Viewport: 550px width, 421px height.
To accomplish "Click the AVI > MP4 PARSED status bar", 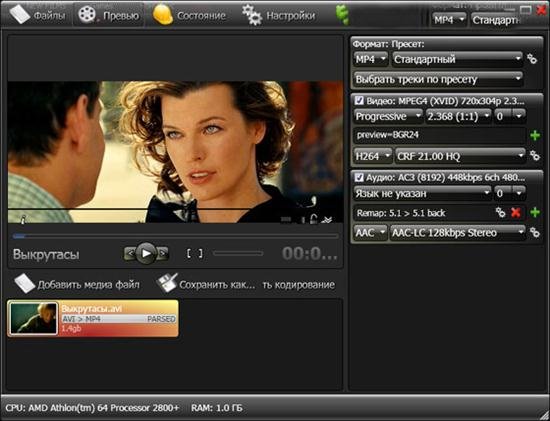I will pyautogui.click(x=119, y=319).
